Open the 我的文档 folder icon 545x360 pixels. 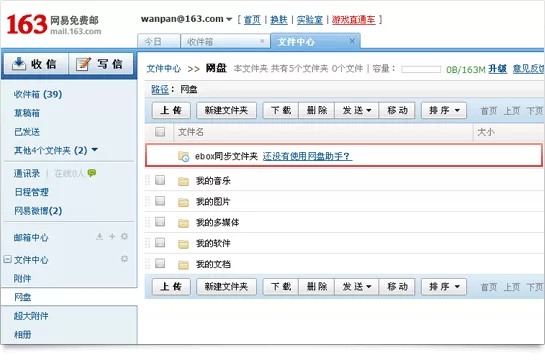(183, 264)
